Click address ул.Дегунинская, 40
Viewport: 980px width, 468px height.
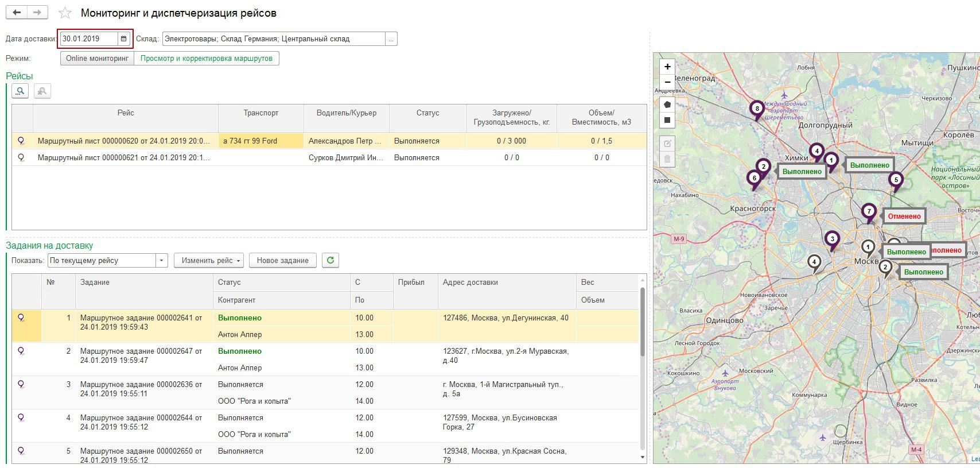(x=505, y=318)
